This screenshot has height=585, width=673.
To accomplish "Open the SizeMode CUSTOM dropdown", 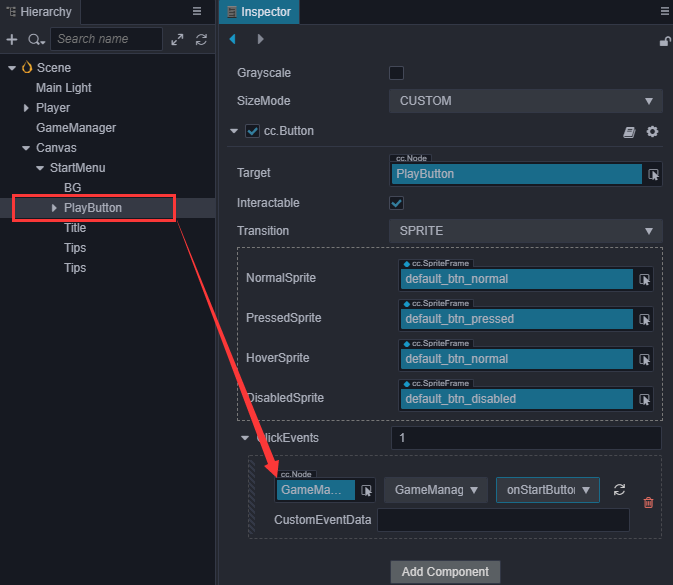I will coord(525,101).
